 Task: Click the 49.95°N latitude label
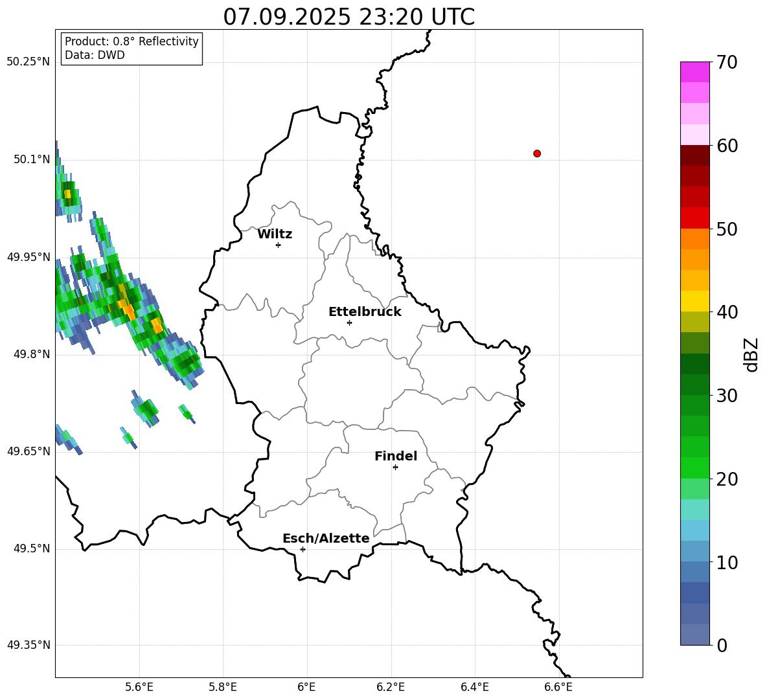pyautogui.click(x=29, y=257)
